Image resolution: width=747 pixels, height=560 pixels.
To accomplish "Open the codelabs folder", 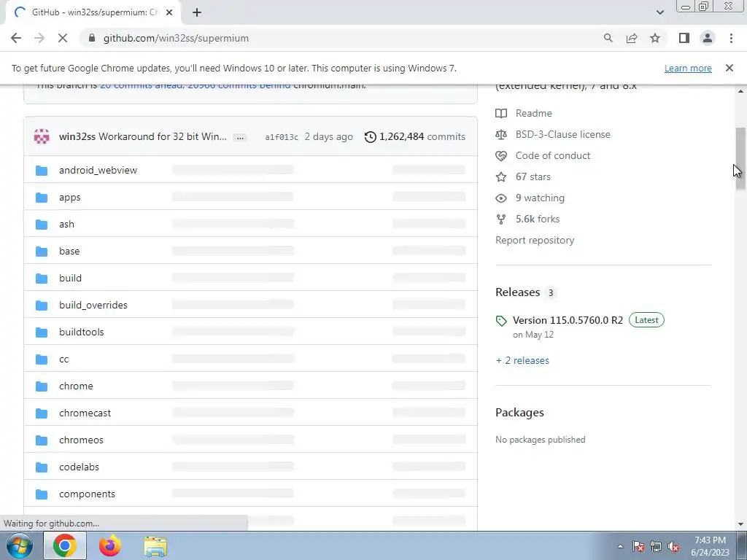I will [79, 467].
